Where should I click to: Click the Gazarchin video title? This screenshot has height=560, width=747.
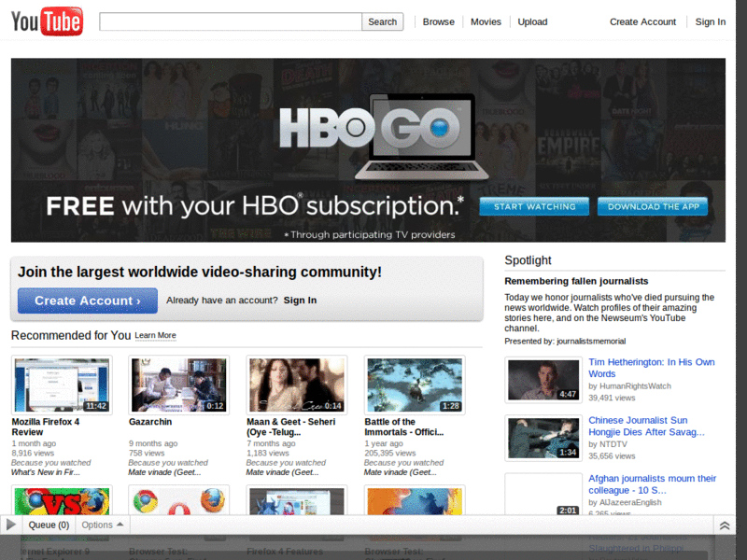150,422
